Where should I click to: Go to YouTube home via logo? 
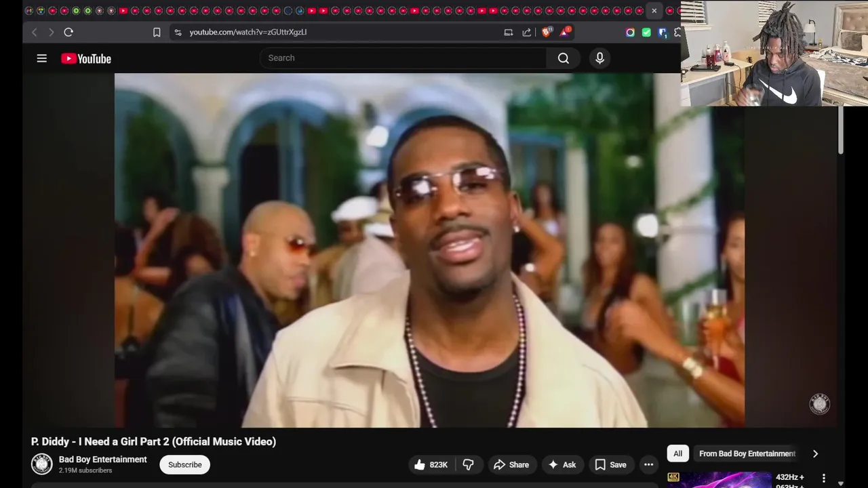86,59
